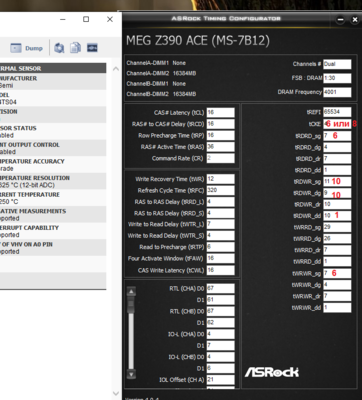Click the CAS# Latency (tCL) value field
362x400 pixels.
tap(220, 112)
